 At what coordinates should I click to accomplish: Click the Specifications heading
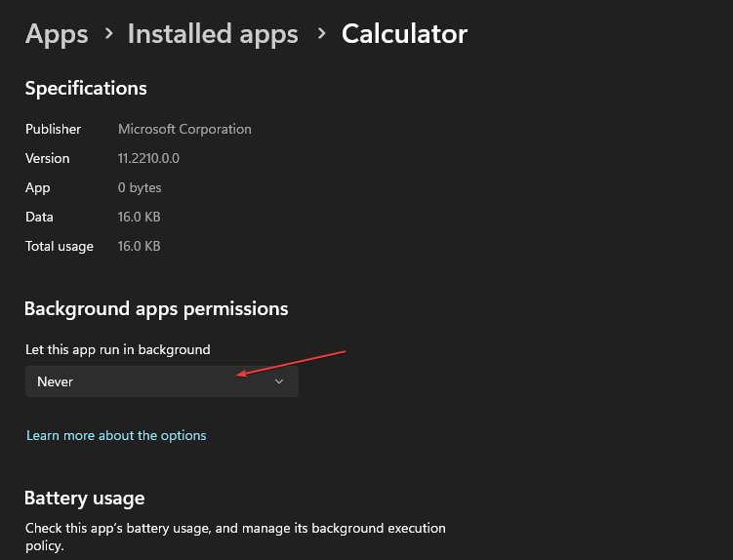point(86,88)
